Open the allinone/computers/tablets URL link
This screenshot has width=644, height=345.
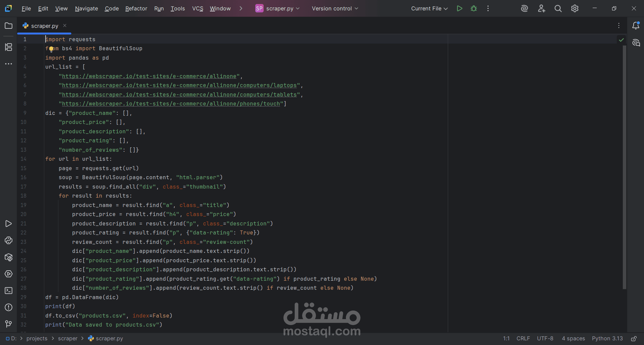coord(179,95)
